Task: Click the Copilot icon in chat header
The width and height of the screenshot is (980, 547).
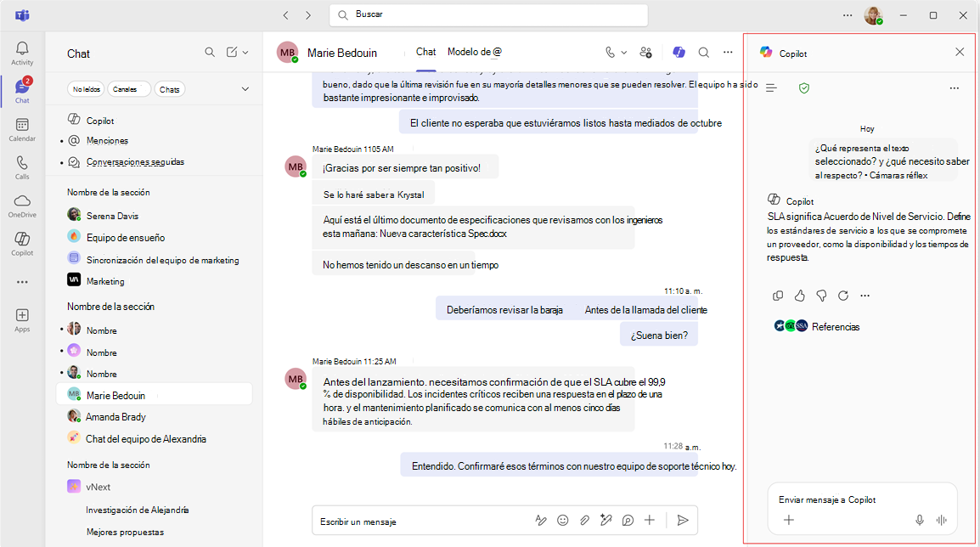Action: 679,53
